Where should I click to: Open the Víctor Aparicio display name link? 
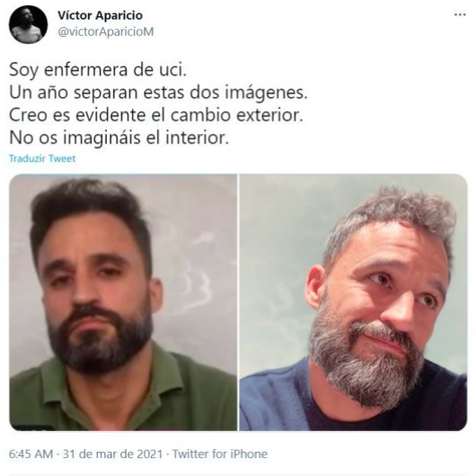tap(101, 15)
